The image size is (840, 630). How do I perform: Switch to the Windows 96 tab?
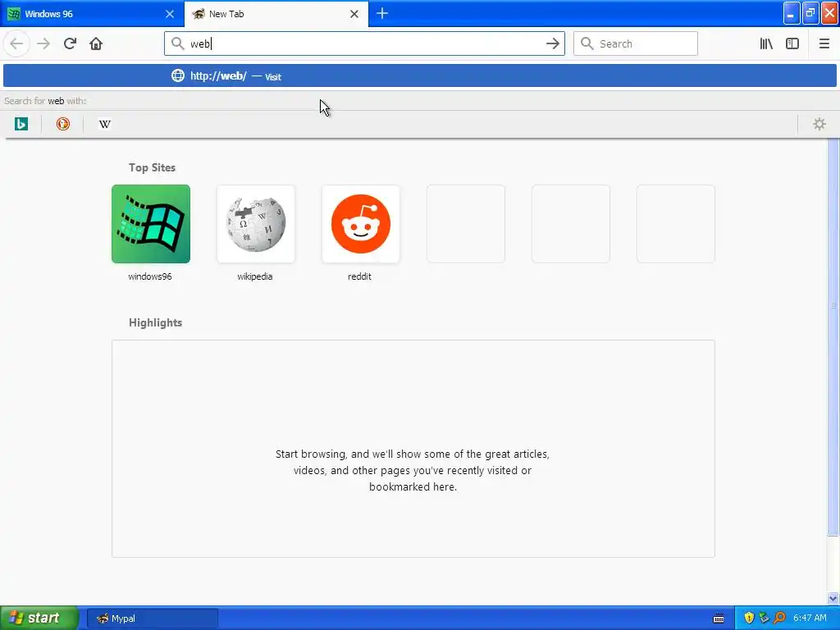coord(92,14)
